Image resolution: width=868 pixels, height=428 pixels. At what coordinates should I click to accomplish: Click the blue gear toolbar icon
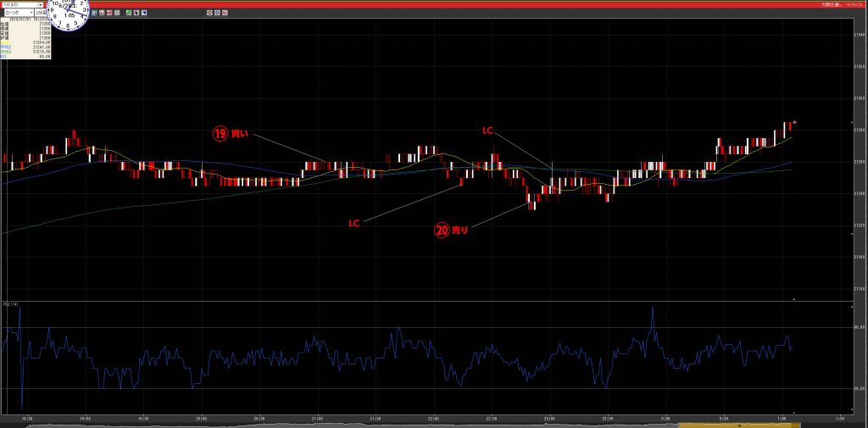pos(217,13)
